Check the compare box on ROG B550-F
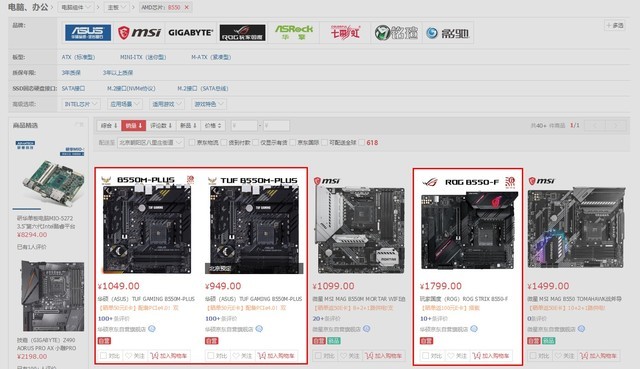The height and width of the screenshot is (369, 640). tap(425, 356)
